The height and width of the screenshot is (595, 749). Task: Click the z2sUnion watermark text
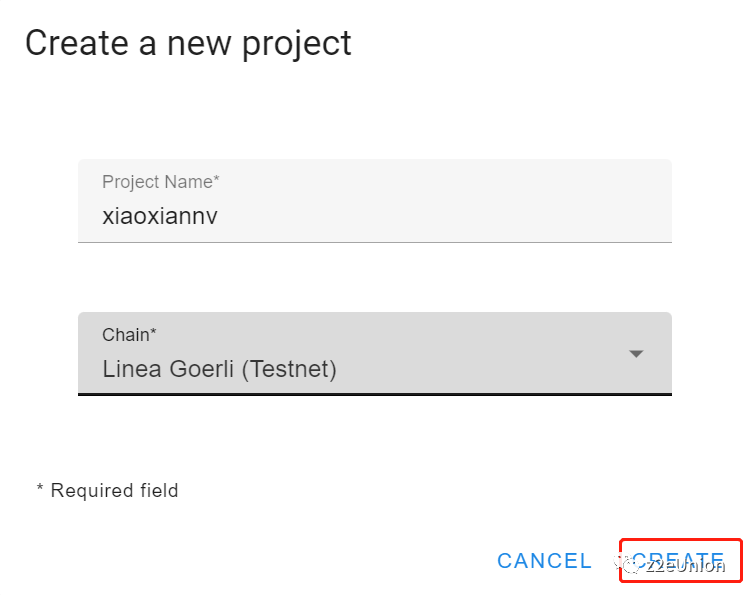click(687, 566)
